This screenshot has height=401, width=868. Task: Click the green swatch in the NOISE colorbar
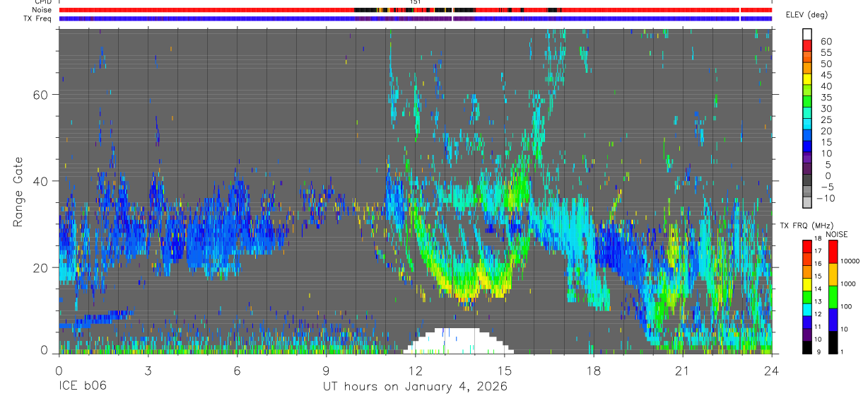[x=833, y=297]
